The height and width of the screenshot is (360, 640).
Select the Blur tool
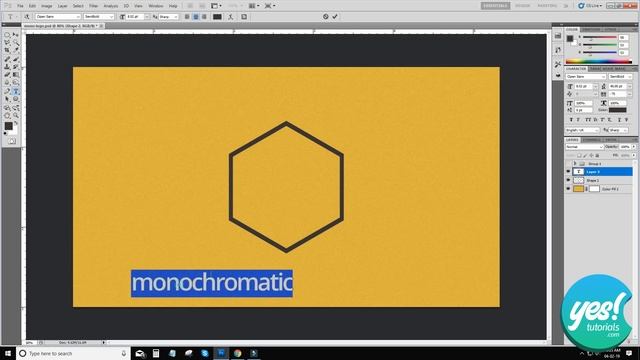(x=7, y=83)
